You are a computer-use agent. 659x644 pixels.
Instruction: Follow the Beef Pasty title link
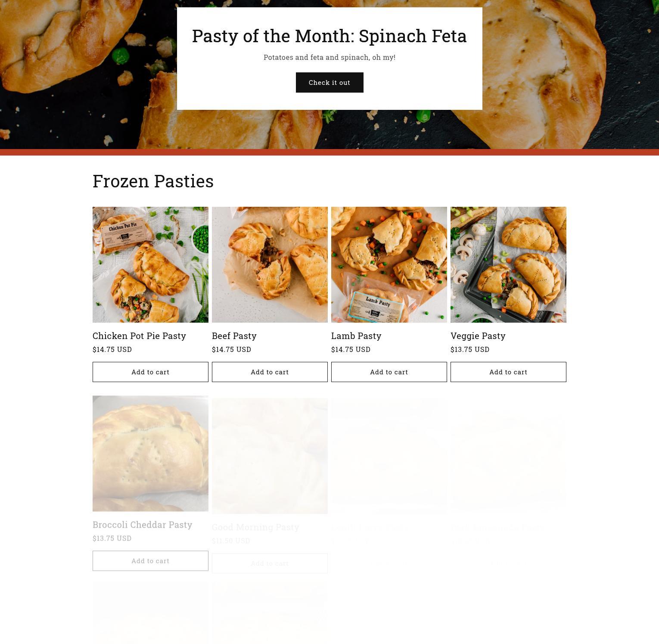tap(234, 336)
